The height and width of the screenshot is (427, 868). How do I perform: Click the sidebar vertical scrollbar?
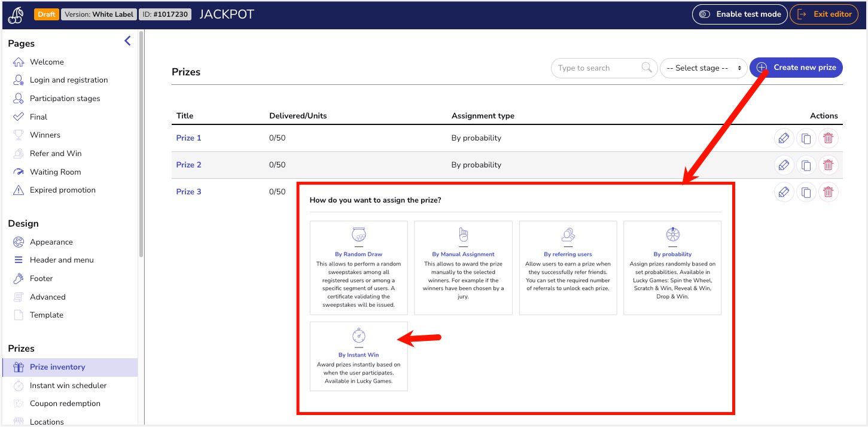[141, 144]
